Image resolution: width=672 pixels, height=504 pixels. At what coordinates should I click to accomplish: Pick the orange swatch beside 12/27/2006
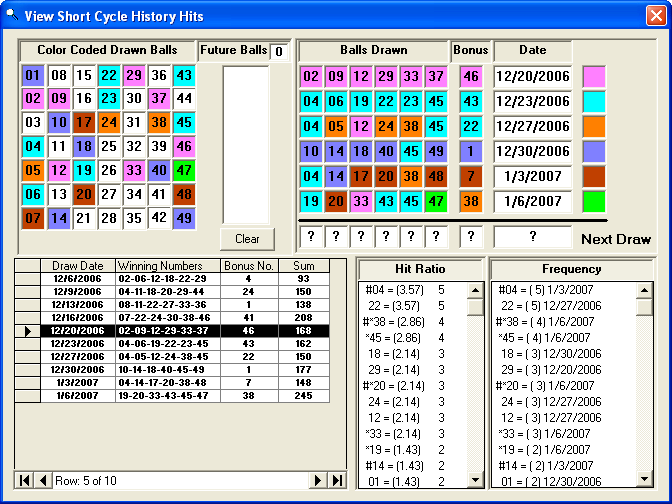click(595, 127)
